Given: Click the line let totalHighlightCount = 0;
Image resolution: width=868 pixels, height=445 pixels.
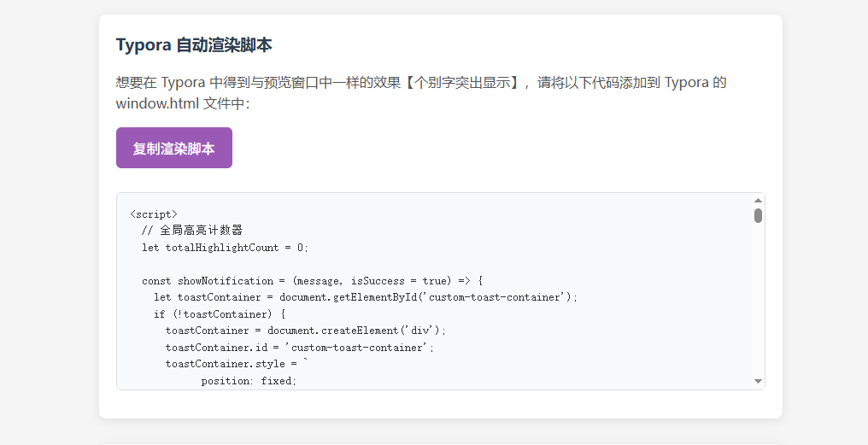Looking at the screenshot, I should (x=225, y=248).
